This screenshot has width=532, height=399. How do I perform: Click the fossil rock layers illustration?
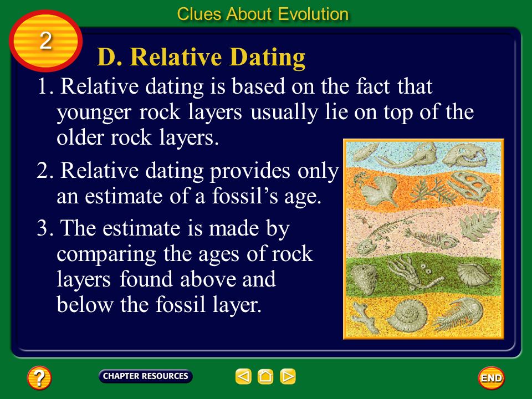pos(423,239)
